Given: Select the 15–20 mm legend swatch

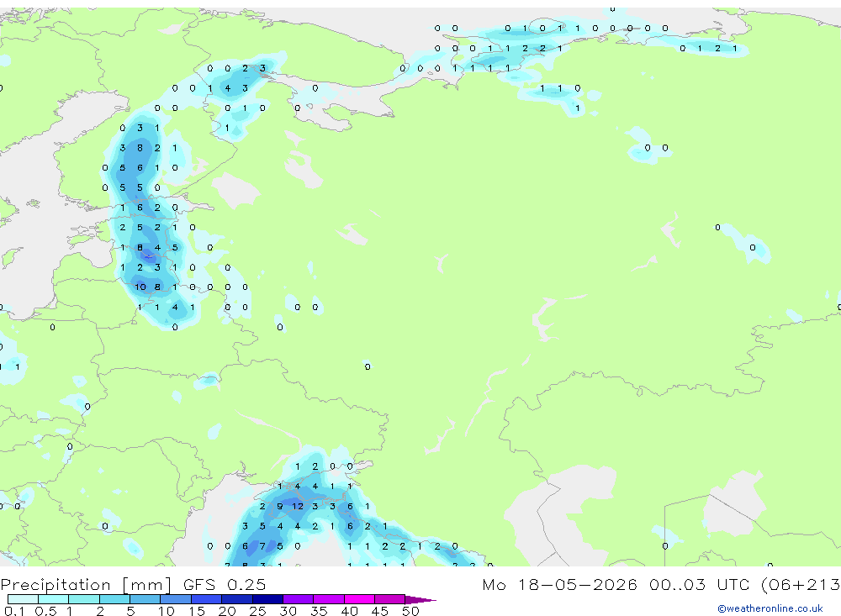Looking at the screenshot, I should pyautogui.click(x=207, y=599).
